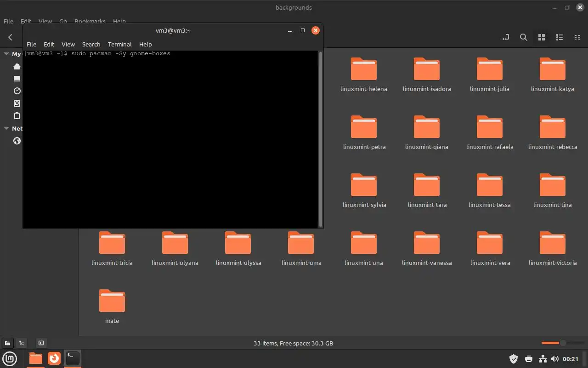Open File System from the sidebar disk icon

coord(17,103)
